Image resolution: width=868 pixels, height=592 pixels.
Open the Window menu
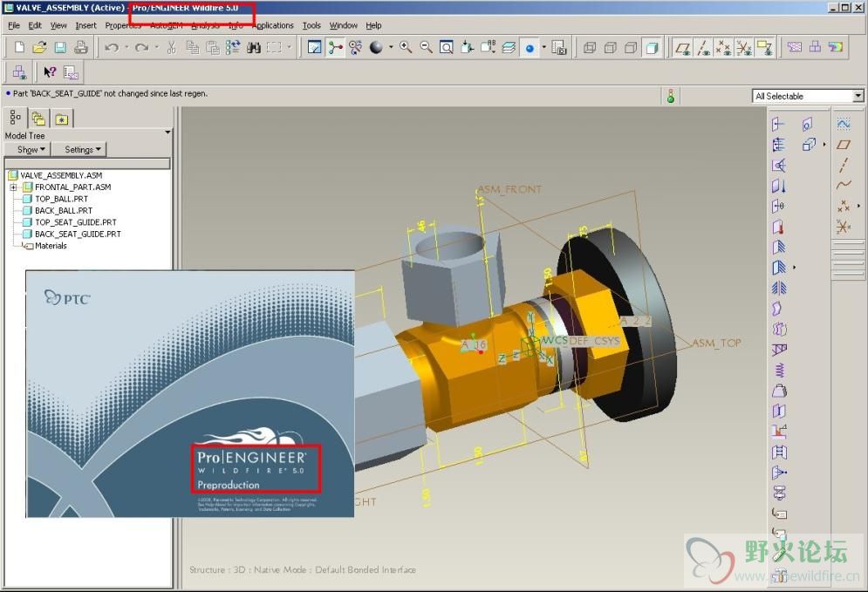pos(343,25)
